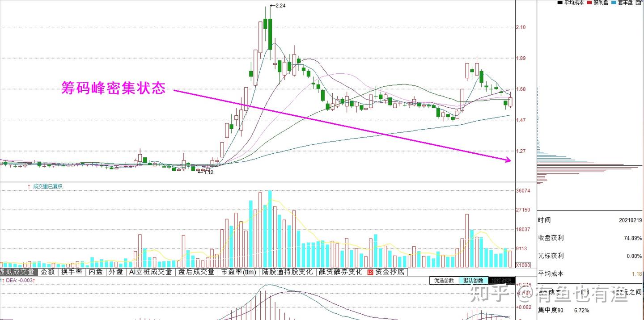Open the 市盈率(ttm) tab
Screen dimensions: 644x320
coord(239,271)
